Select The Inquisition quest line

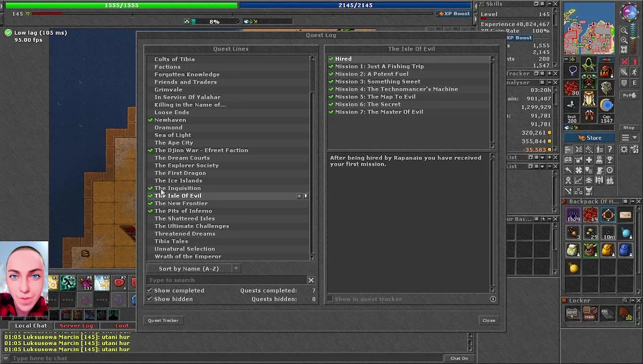(177, 188)
